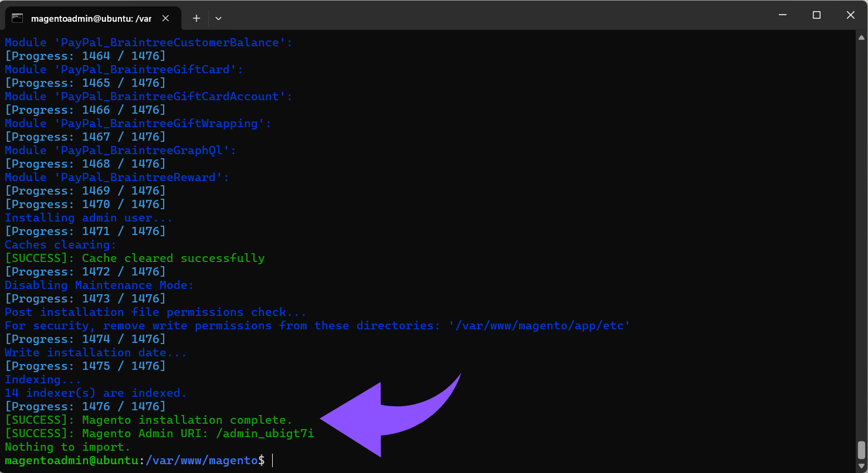Click the 'Cache cleared successfully' message

click(173, 258)
